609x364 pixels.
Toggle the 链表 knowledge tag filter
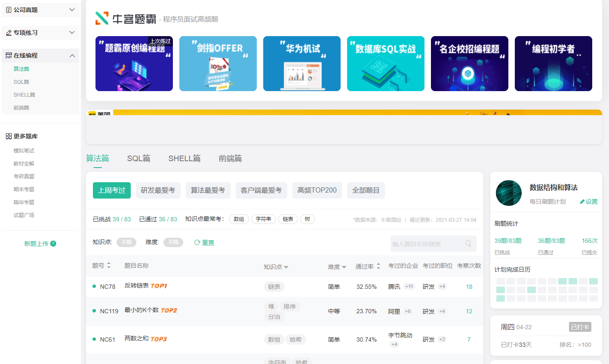288,219
